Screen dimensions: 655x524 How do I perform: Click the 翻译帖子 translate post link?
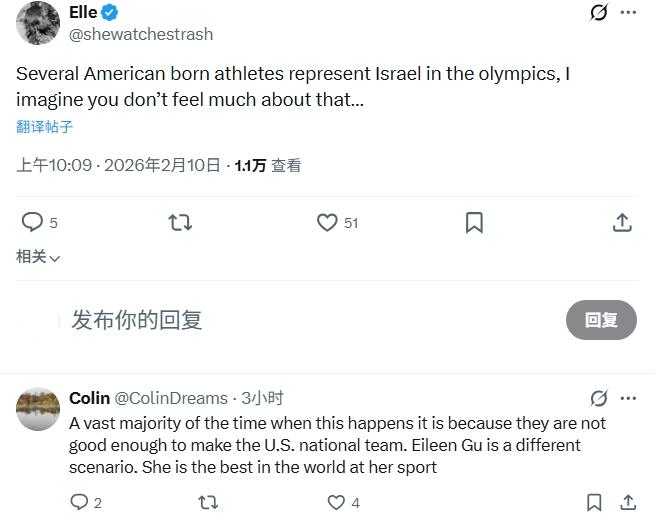tap(44, 127)
